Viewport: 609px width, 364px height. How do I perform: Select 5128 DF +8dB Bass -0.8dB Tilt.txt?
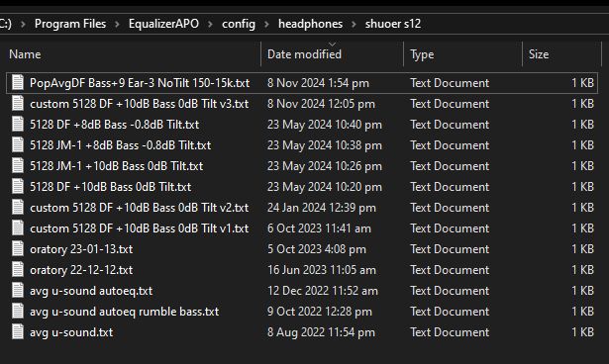114,125
